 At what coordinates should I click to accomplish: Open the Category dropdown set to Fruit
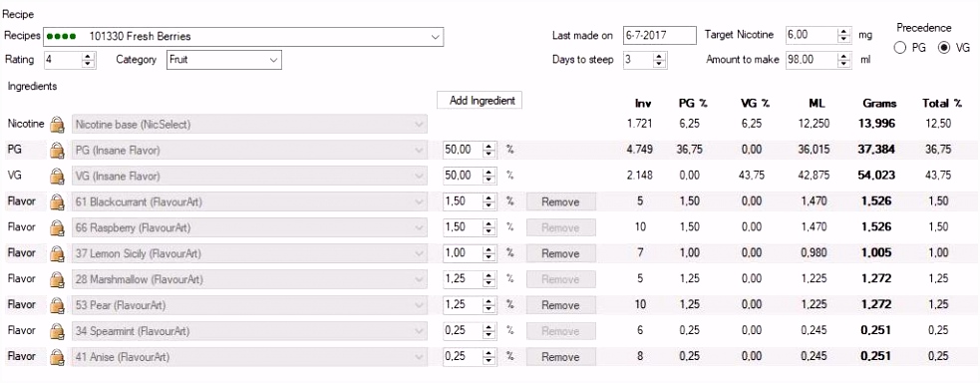click(x=223, y=60)
